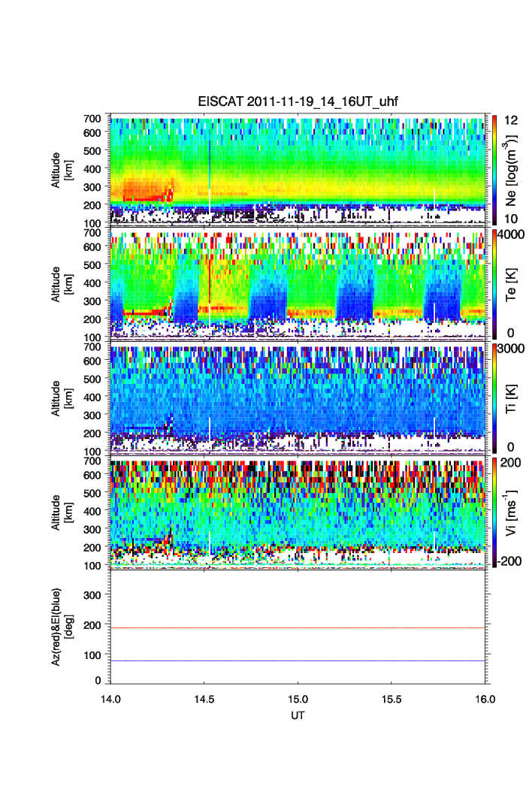Click the 15.0 tick label on time axis

pyautogui.click(x=298, y=699)
